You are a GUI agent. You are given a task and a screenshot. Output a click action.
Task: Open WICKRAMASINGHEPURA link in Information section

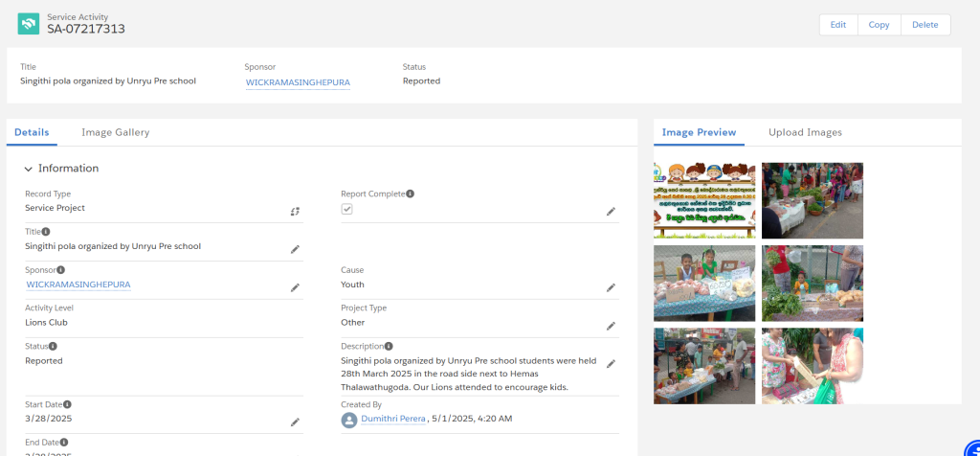[x=78, y=285]
